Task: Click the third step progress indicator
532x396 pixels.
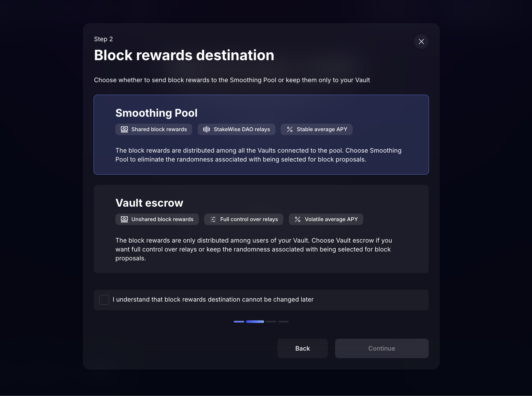Action: click(271, 322)
